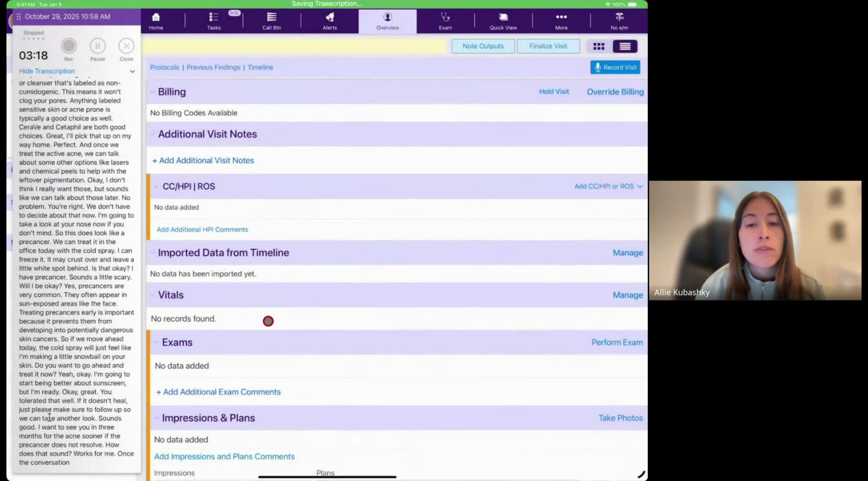This screenshot has height=481, width=868.
Task: Grab the recording panel drag handle
Action: point(19,16)
